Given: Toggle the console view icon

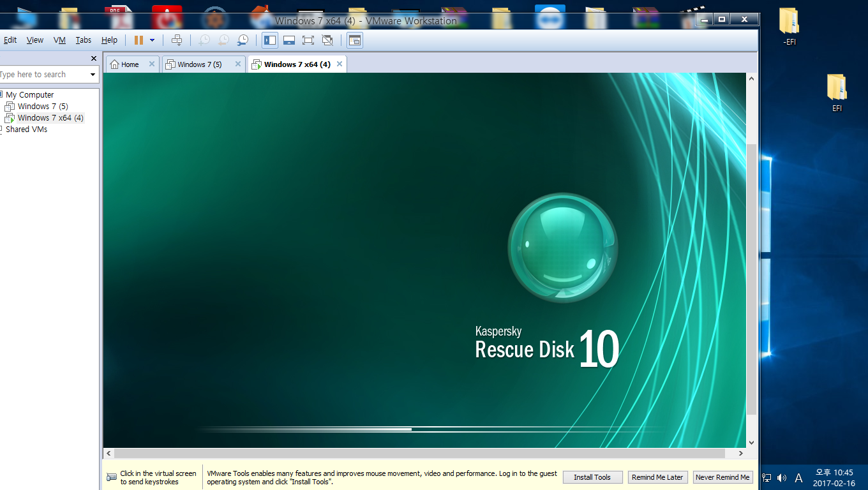Looking at the screenshot, I should [355, 40].
